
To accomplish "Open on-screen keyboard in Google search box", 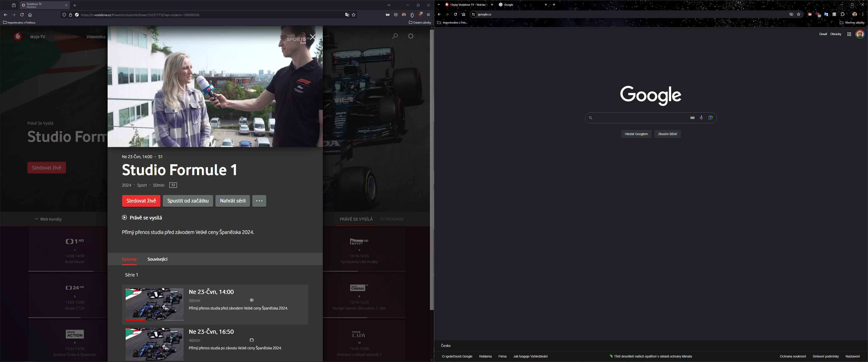I will tap(692, 118).
